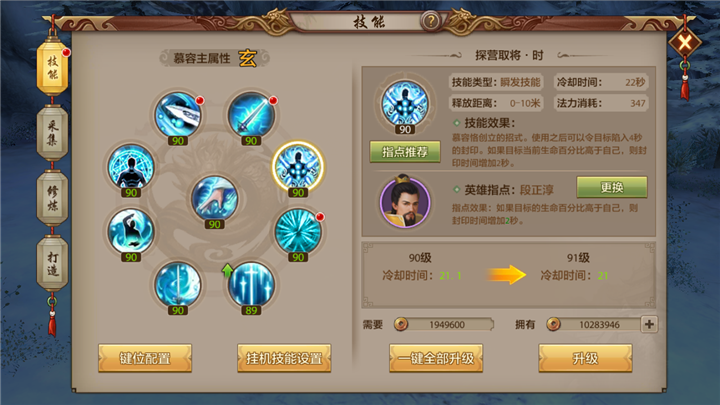Select the glowing sword slash skill icon
This screenshot has width=720, height=405.
[178, 115]
